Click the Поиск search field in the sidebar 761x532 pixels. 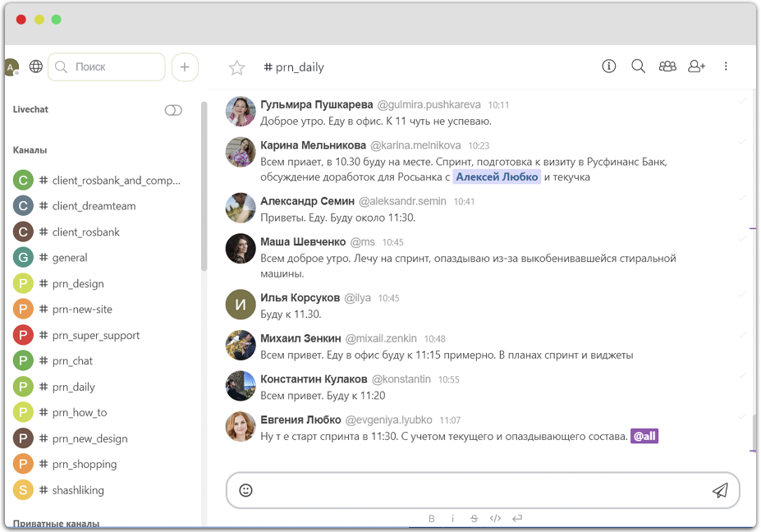[105, 66]
